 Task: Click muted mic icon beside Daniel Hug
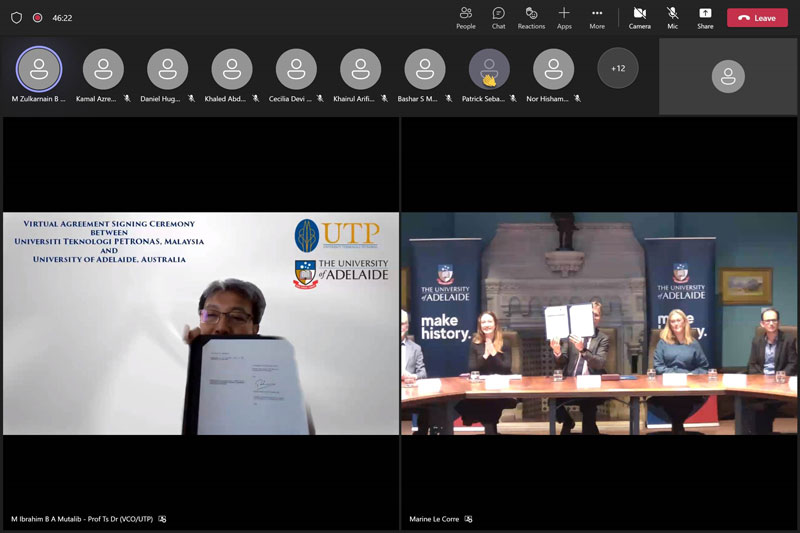coord(191,98)
